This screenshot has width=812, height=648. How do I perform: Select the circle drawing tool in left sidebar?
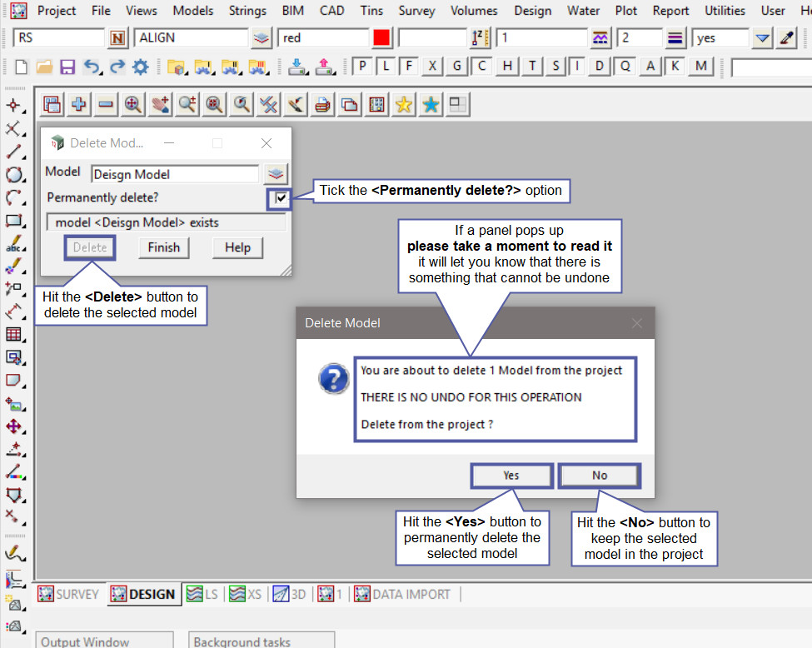13,175
